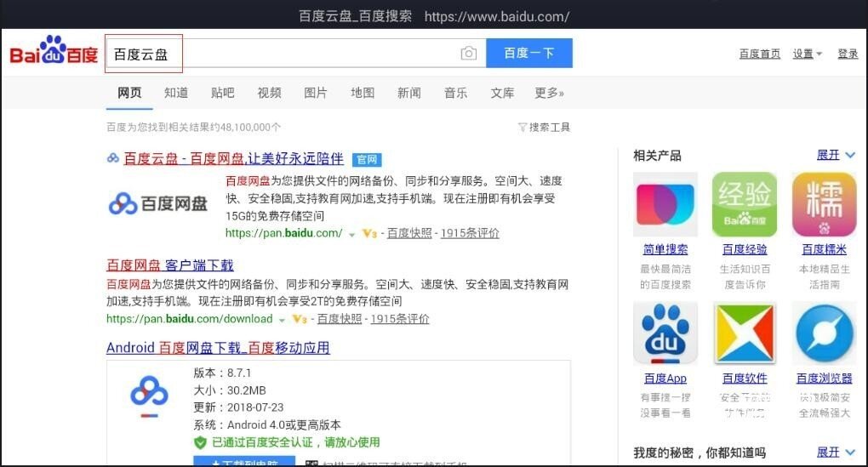Open camera image search icon
The width and height of the screenshot is (868, 467).
pos(468,53)
